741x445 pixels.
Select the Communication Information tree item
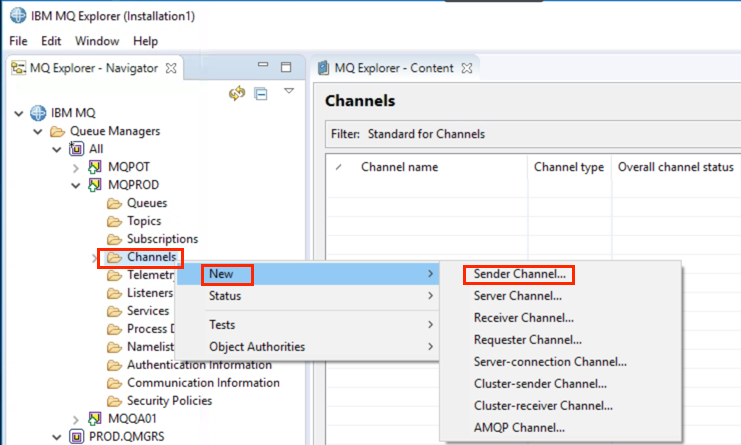203,383
